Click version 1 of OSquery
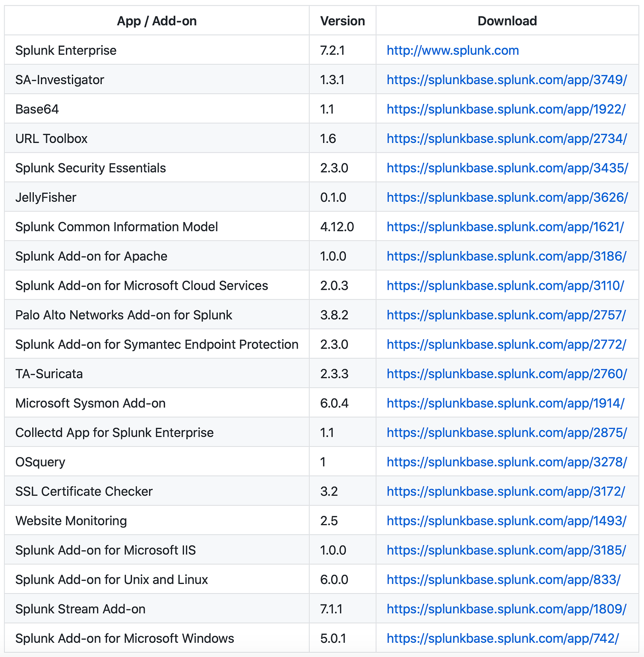This screenshot has height=657, width=644. click(x=323, y=462)
